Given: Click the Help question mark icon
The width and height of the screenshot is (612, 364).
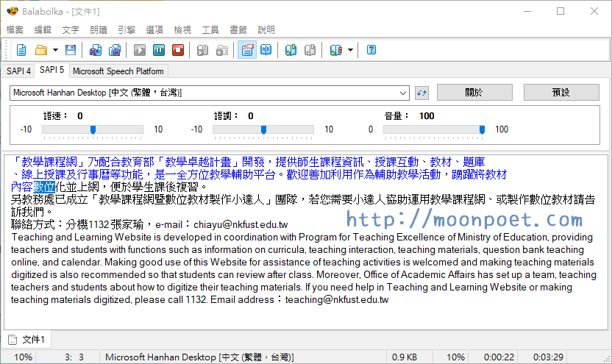Looking at the screenshot, I should click(371, 50).
